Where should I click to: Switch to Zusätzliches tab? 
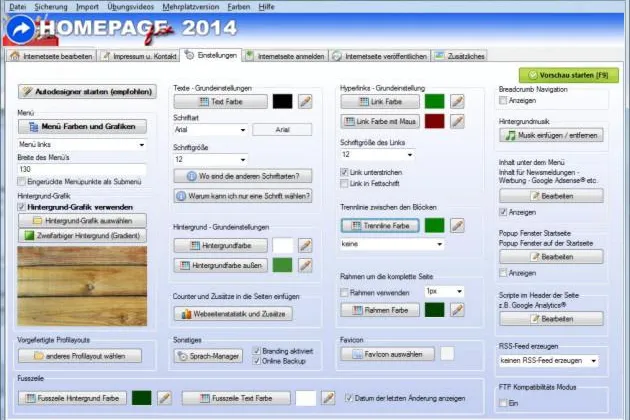(x=460, y=56)
